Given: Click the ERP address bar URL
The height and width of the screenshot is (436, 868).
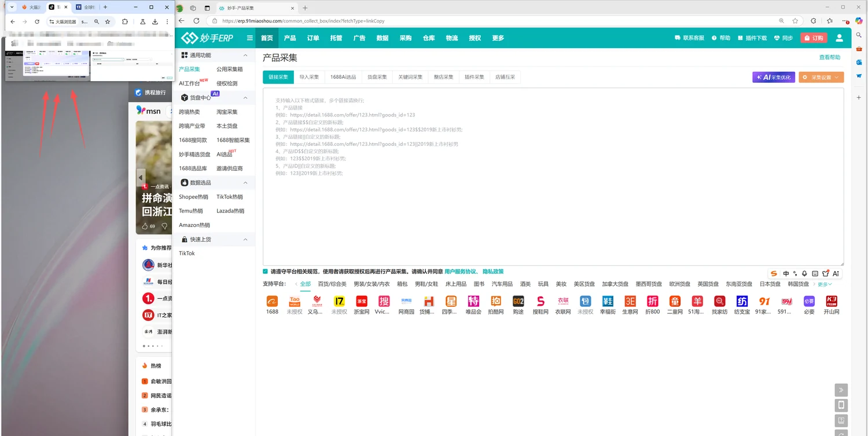Looking at the screenshot, I should point(303,21).
